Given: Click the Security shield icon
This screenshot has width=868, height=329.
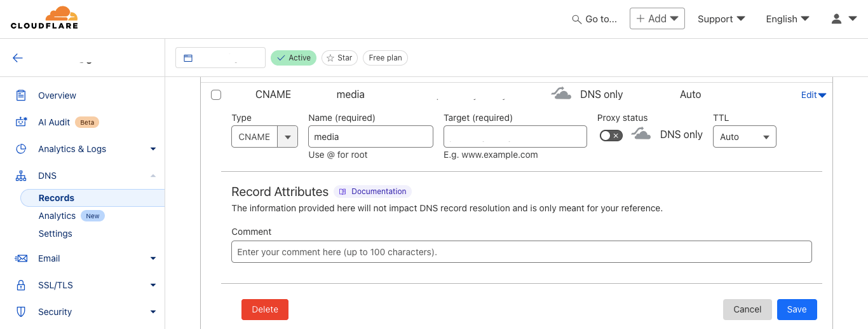Looking at the screenshot, I should [21, 312].
